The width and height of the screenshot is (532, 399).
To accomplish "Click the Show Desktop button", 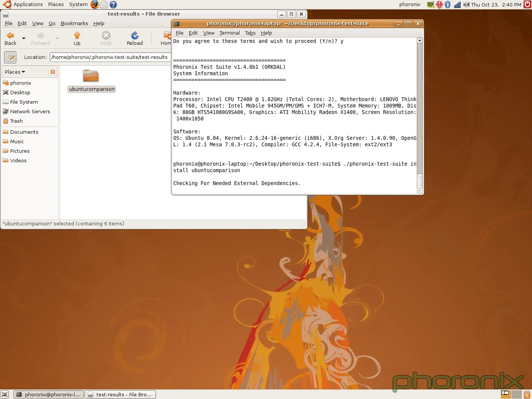I will (x=5, y=394).
